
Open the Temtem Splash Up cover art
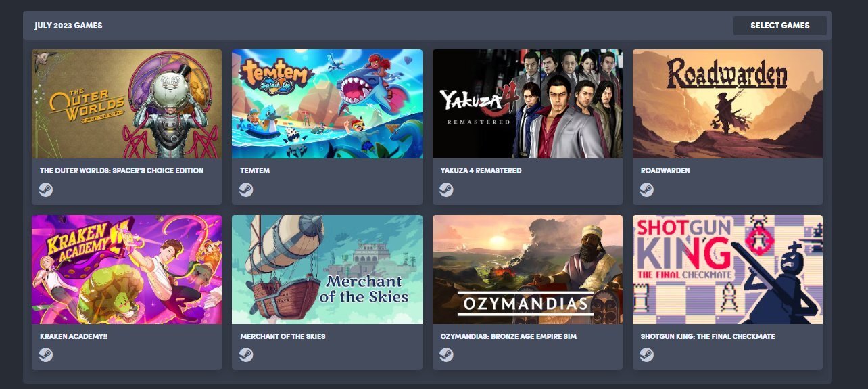click(x=327, y=104)
